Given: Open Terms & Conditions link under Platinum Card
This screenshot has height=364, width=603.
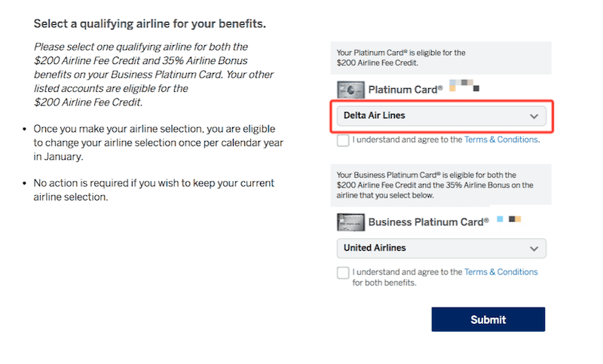Looking at the screenshot, I should (x=500, y=139).
